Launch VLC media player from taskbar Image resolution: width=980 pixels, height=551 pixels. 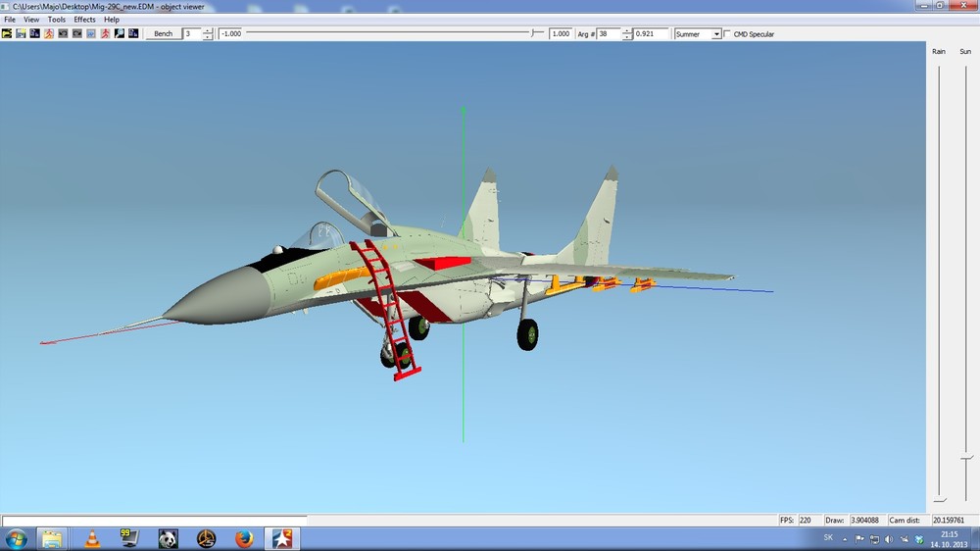[92, 538]
